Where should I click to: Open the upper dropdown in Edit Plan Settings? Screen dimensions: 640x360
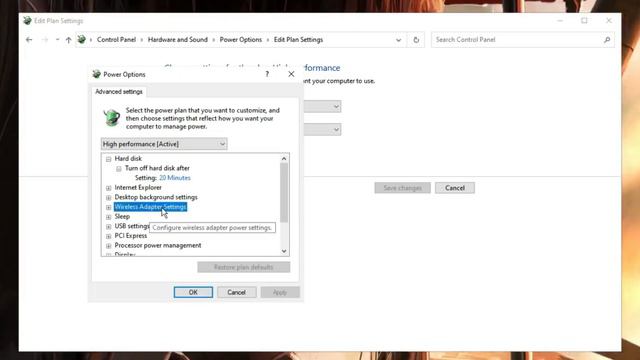(x=322, y=107)
